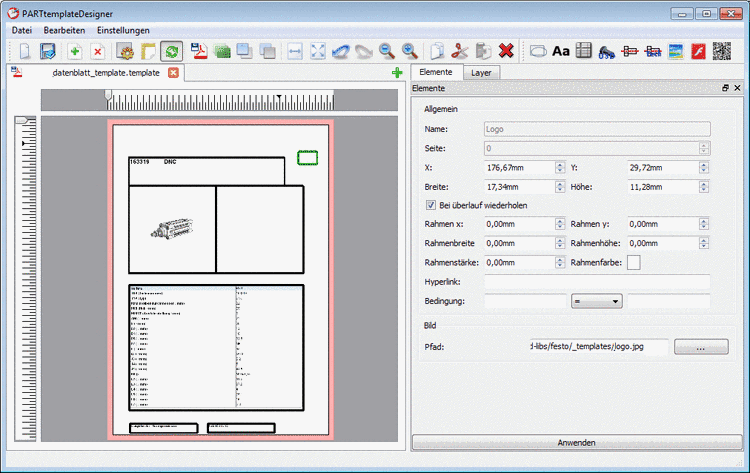Select the green logo placeholder on the page
This screenshot has height=473, width=750.
[308, 158]
